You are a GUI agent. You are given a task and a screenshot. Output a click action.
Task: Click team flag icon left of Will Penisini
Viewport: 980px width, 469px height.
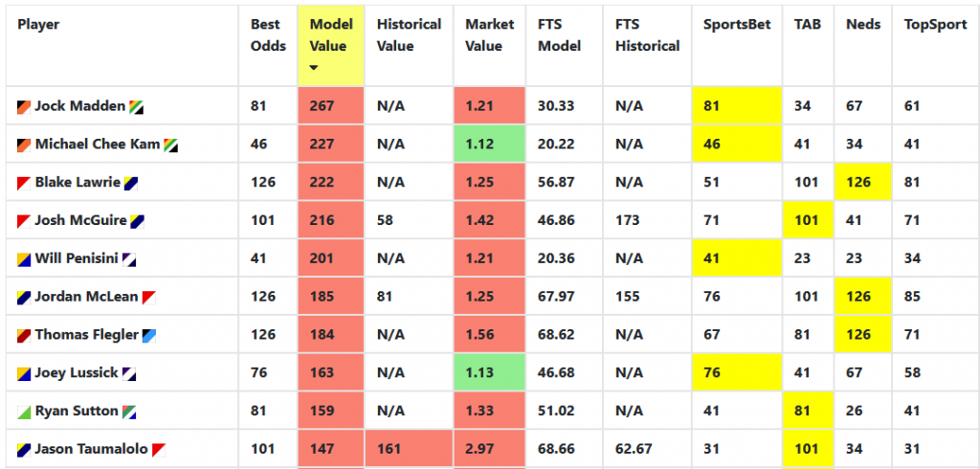[x=24, y=259]
